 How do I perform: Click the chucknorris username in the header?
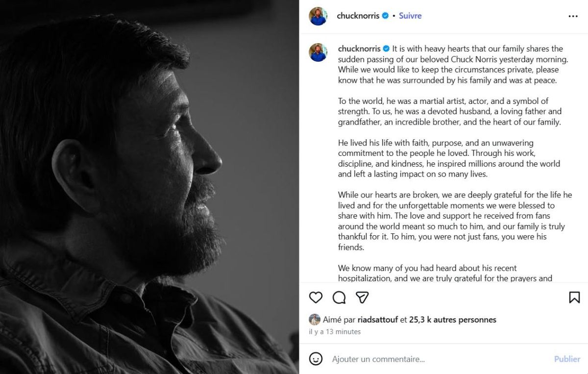358,15
